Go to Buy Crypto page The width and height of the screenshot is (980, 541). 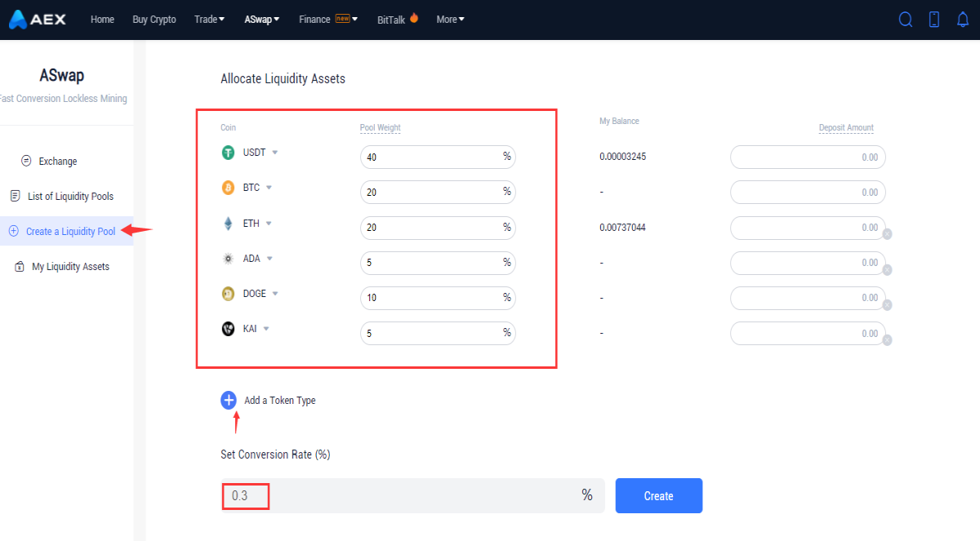pyautogui.click(x=154, y=20)
